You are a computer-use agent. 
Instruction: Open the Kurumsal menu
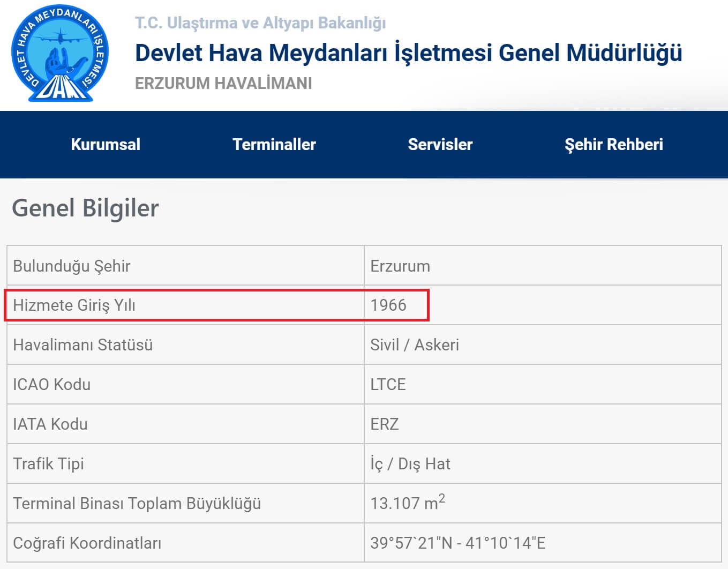coord(106,144)
